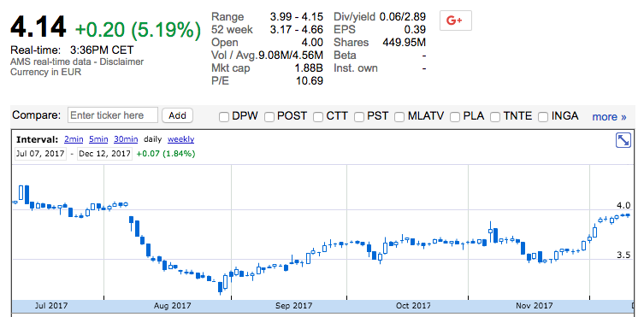The image size is (644, 317).
Task: Select the Range value 3.99 - 4.15
Action: (x=296, y=17)
